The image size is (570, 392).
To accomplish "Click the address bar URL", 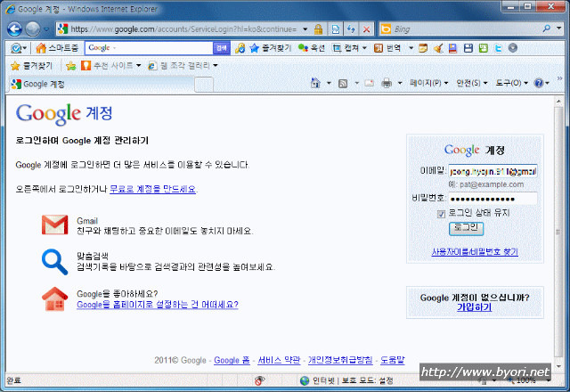I will click(183, 29).
